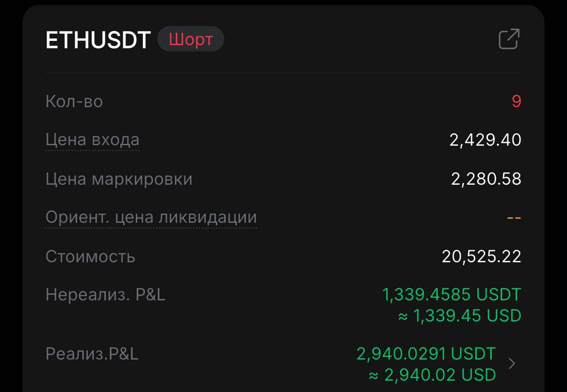Tap the Нереализ. P&L value
This screenshot has height=392, width=567.
pos(450,294)
